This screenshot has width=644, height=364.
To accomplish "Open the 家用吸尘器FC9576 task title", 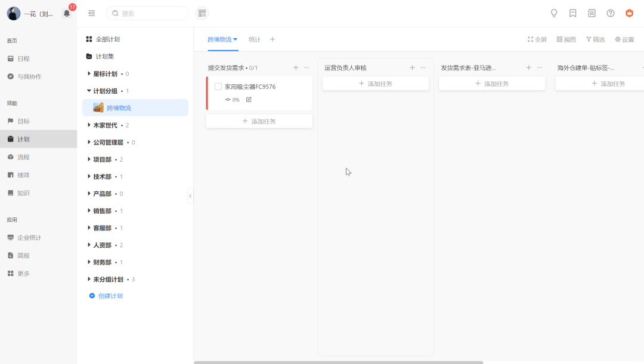I will (x=250, y=87).
